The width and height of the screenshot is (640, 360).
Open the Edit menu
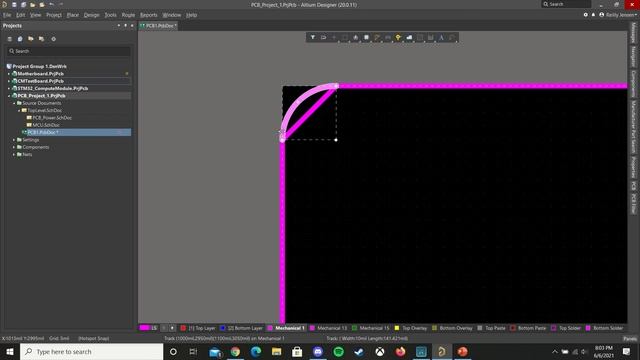point(20,15)
